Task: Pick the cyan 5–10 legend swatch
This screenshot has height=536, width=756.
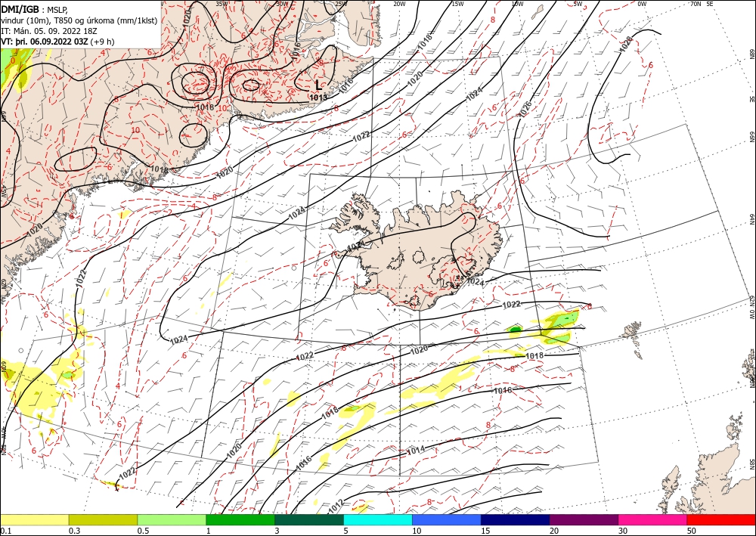Action: tap(378, 519)
